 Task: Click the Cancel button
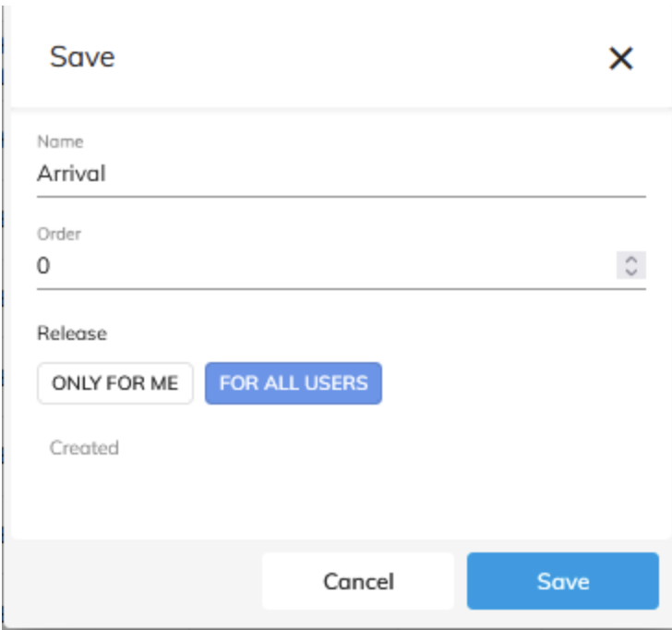point(358,581)
